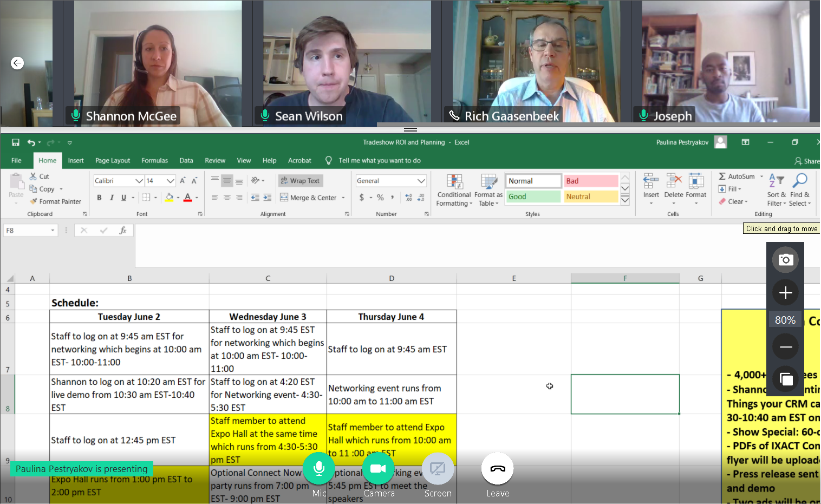Apply the Normal cell style

coord(533,181)
